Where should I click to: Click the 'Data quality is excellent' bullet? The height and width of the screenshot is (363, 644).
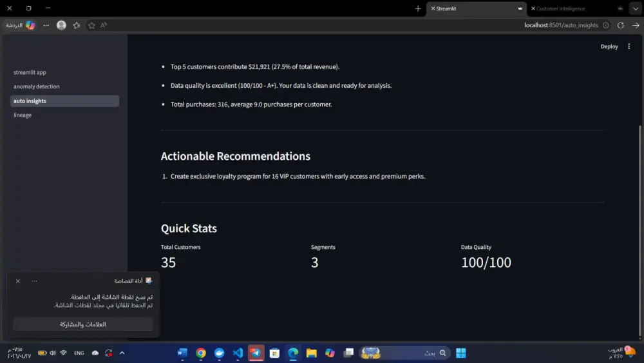[281, 86]
